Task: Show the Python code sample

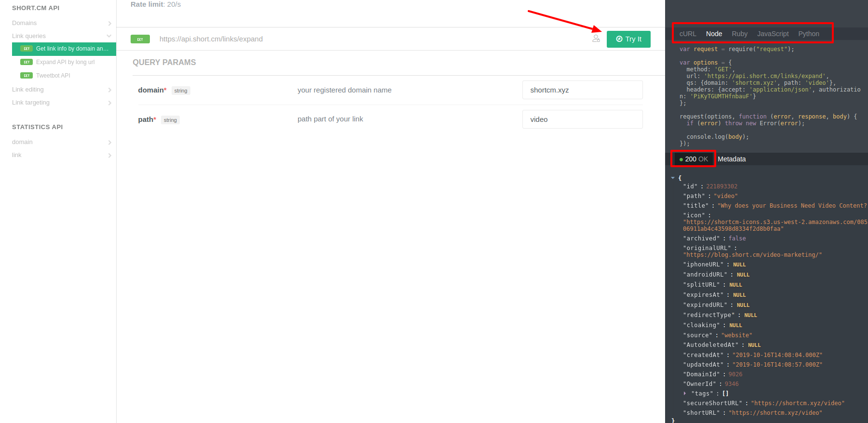Action: point(808,34)
